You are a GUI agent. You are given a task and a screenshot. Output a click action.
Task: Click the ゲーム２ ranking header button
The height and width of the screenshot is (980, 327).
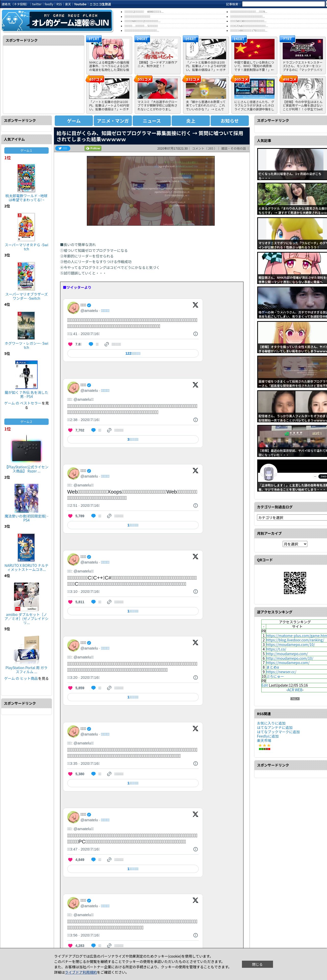coord(26,422)
